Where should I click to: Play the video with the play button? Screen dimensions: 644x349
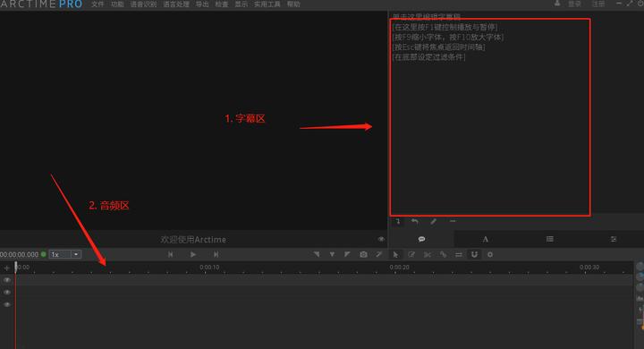coord(193,254)
